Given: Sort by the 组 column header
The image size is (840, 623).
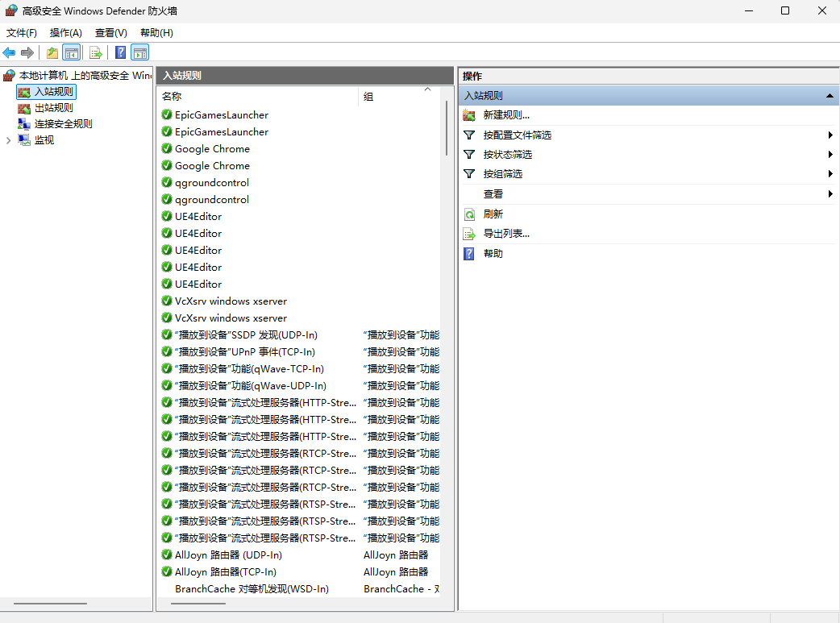Looking at the screenshot, I should 399,97.
